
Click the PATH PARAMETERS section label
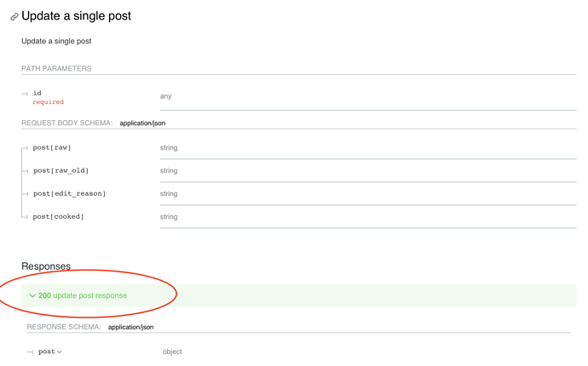tap(56, 69)
